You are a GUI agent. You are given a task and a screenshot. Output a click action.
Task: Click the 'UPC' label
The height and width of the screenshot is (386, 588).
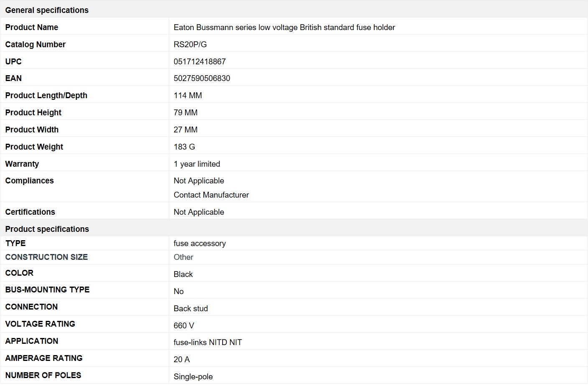pos(13,61)
